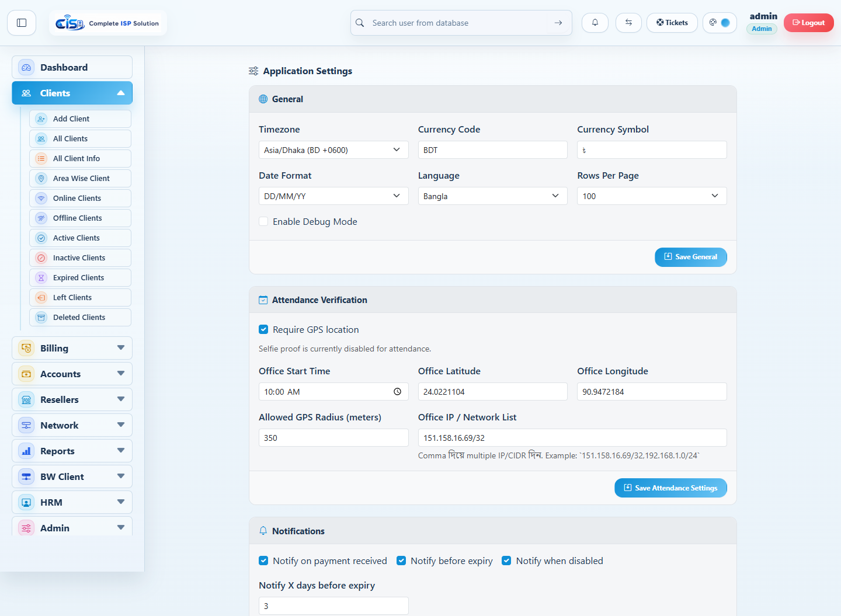This screenshot has width=841, height=616.
Task: Toggle the sidebar collapse icon
Action: (x=22, y=23)
